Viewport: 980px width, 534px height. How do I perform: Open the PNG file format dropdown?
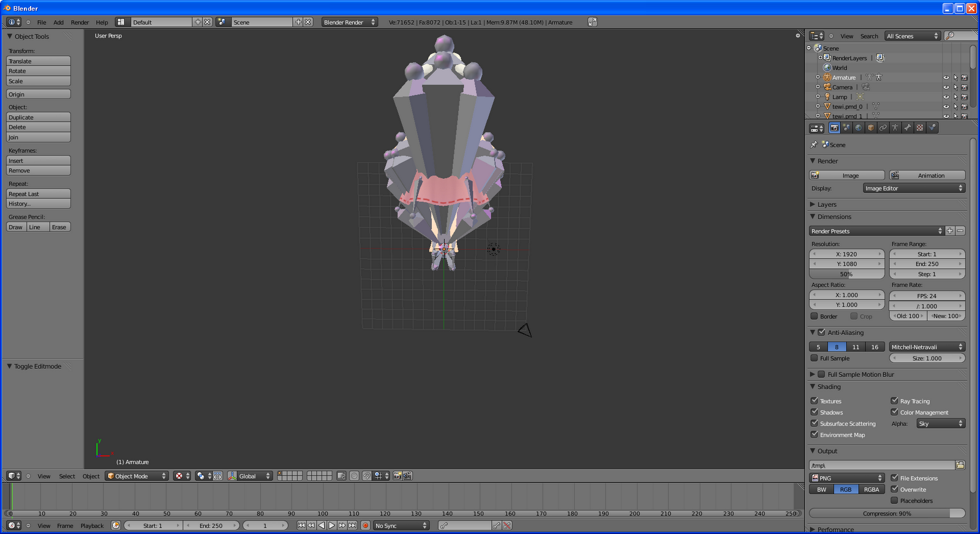click(x=847, y=478)
